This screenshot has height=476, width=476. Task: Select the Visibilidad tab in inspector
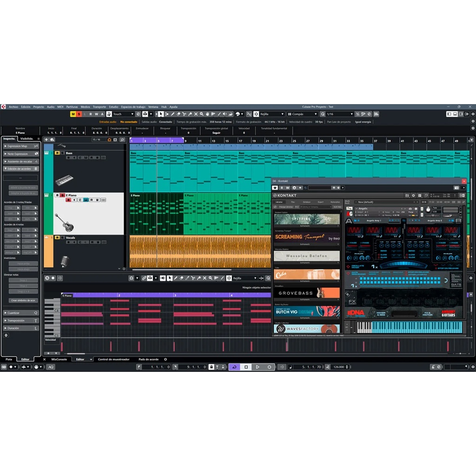tap(26, 139)
